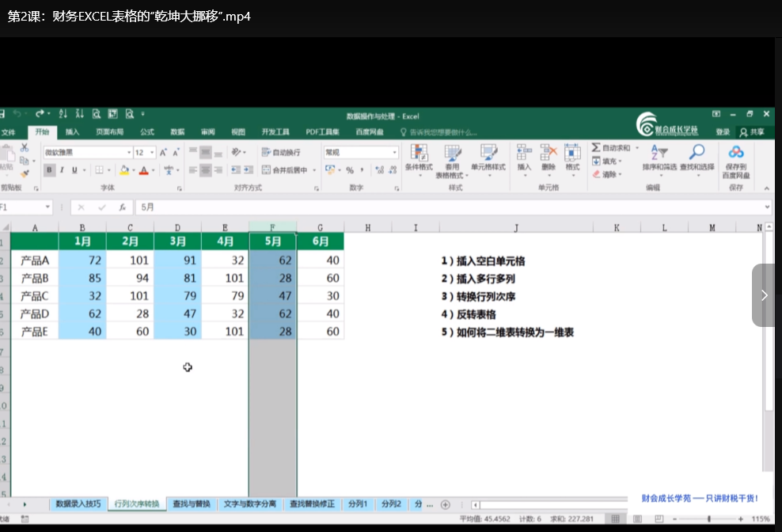The image size is (782, 532).
Task: Apply yellow fill color bucket
Action: (124, 170)
